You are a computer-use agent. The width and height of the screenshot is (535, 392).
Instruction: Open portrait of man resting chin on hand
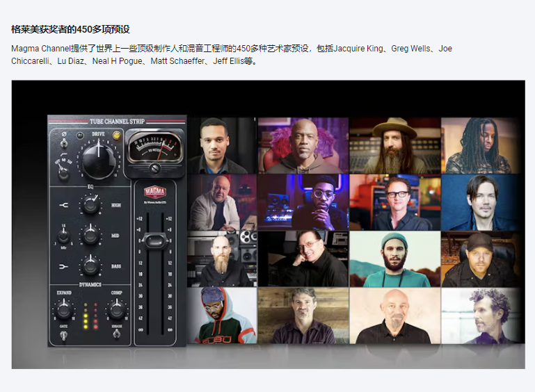pos(303,259)
